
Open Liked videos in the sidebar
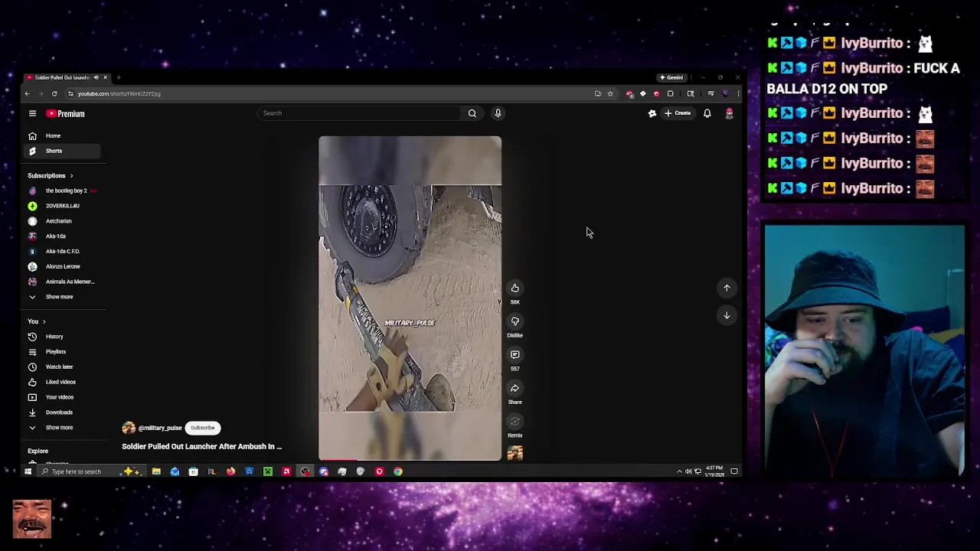click(61, 382)
